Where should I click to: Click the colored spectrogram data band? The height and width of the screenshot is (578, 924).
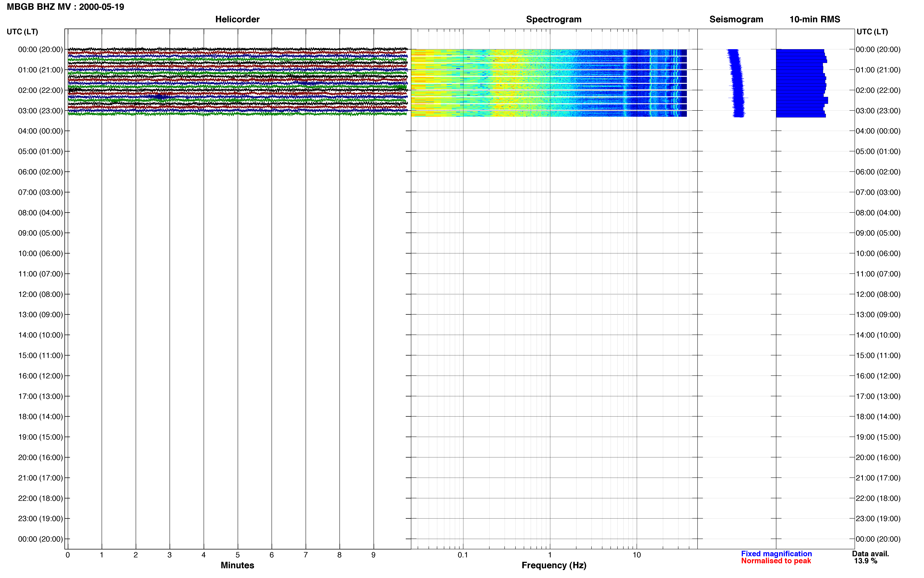tap(549, 83)
